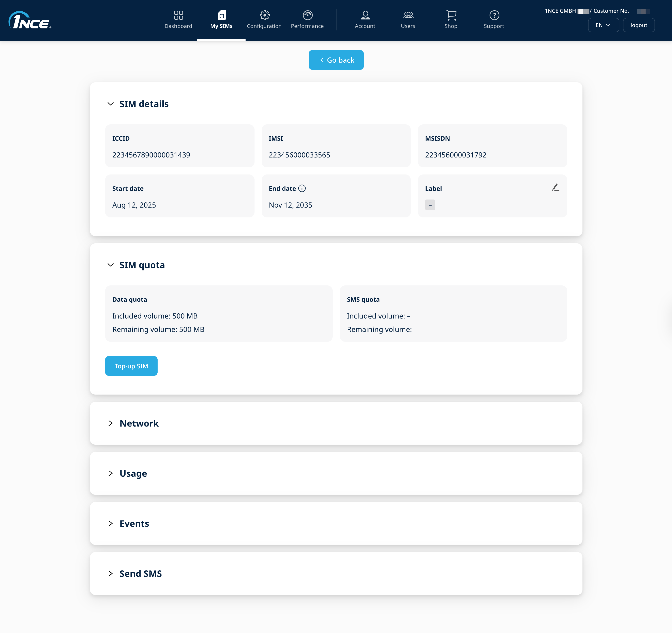
Task: Expand the Usage section
Action: tap(111, 473)
